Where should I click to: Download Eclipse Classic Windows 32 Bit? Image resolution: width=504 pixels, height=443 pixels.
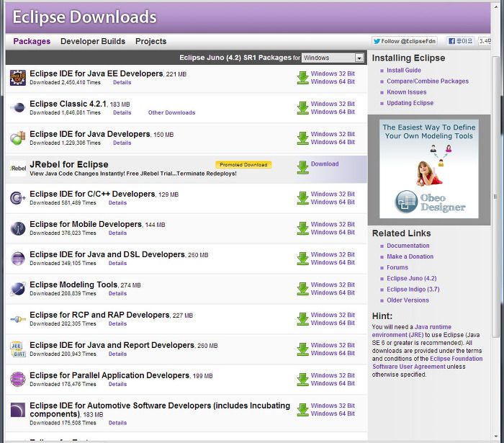coord(333,104)
